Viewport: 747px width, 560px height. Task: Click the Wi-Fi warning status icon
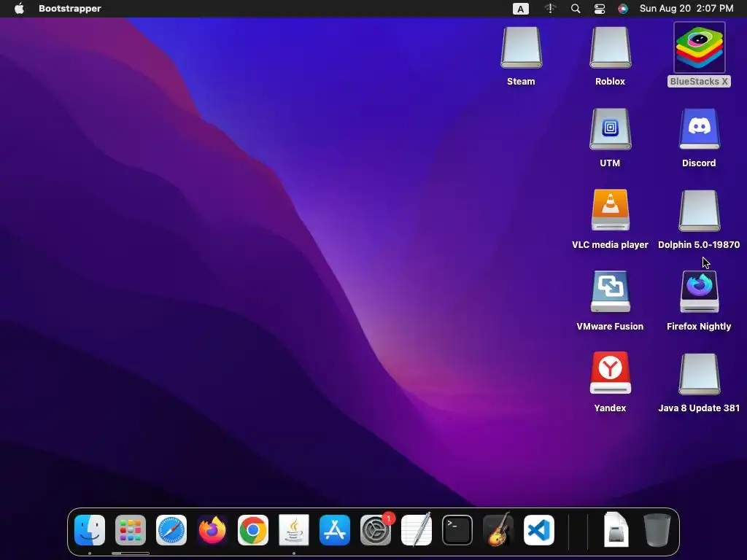tap(550, 9)
